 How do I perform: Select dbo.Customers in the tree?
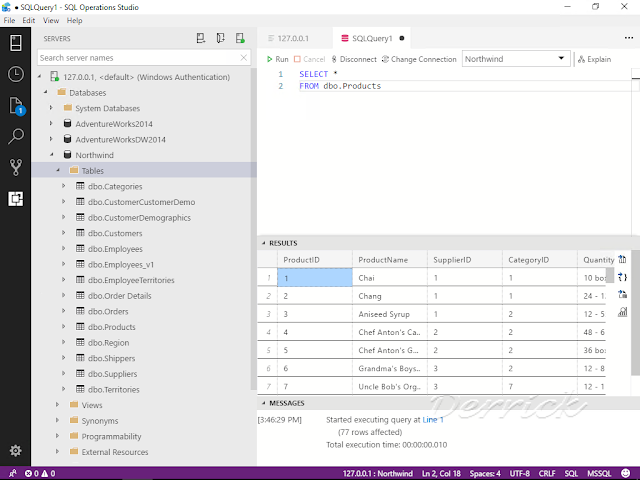coord(115,233)
